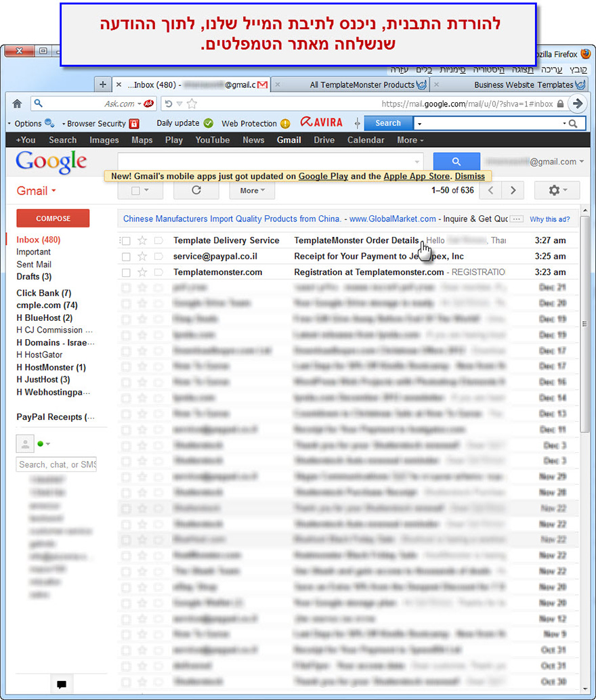Click the Ask.com search engine icon

click(x=149, y=104)
